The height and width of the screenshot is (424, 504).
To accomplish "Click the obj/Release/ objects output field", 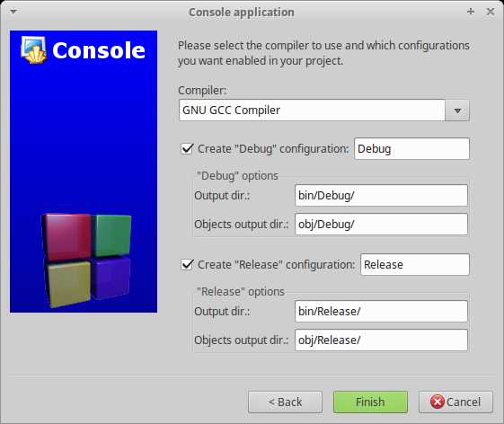I will click(381, 340).
